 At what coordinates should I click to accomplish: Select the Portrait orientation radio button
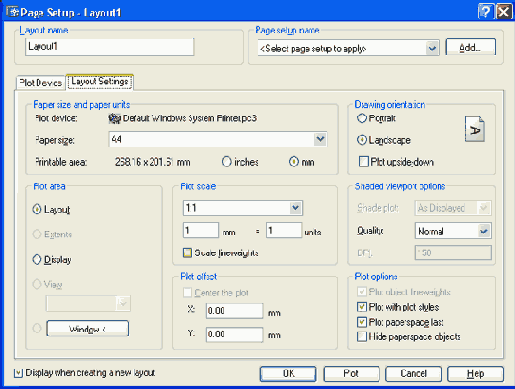coord(362,118)
